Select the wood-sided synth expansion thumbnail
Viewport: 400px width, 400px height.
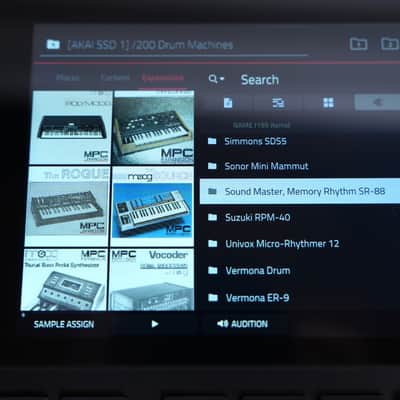click(x=153, y=128)
